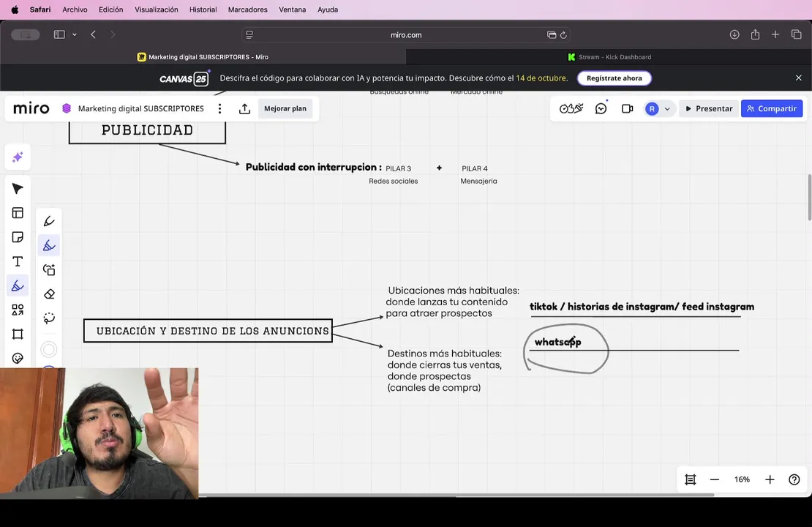Show Safari tab overview

point(797,34)
